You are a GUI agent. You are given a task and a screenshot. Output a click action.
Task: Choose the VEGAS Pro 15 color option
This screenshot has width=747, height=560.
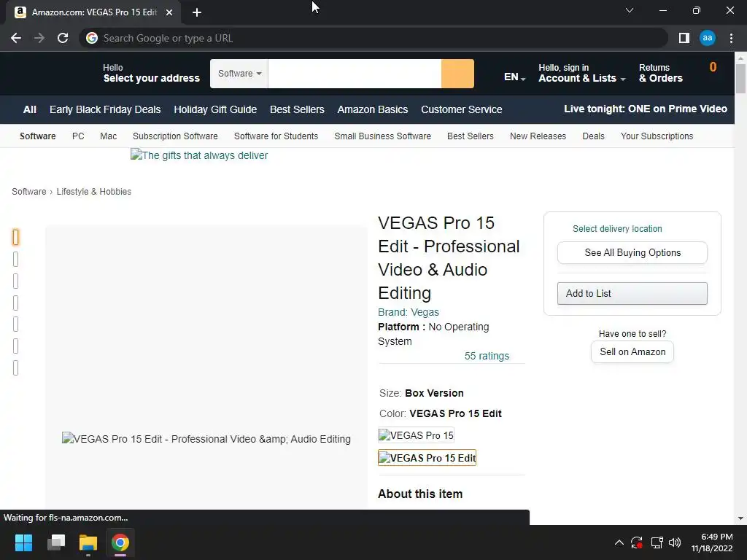point(416,435)
